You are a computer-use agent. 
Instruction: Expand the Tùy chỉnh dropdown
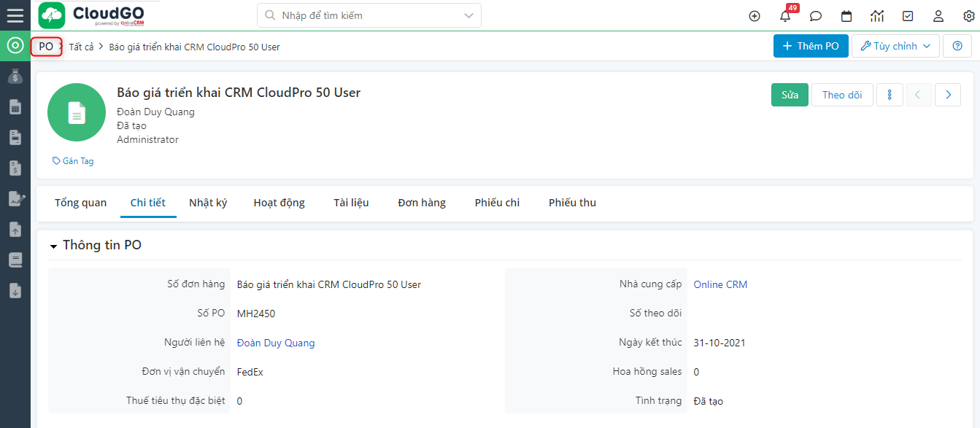[x=895, y=46]
